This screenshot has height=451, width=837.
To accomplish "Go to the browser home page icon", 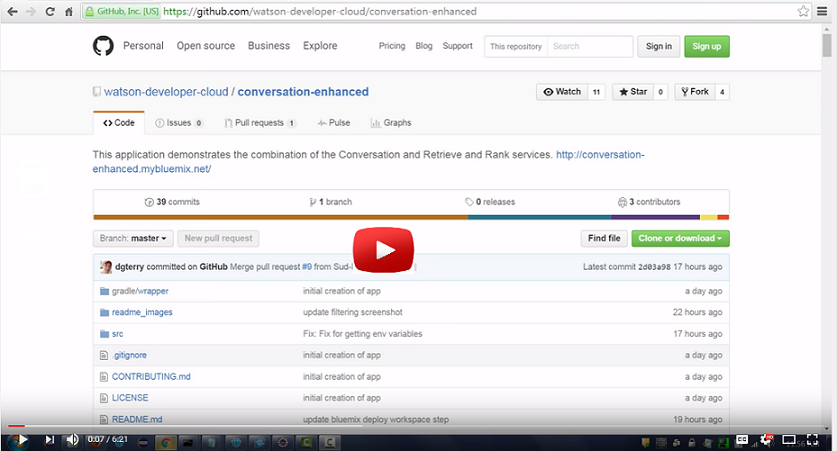I will 69,11.
